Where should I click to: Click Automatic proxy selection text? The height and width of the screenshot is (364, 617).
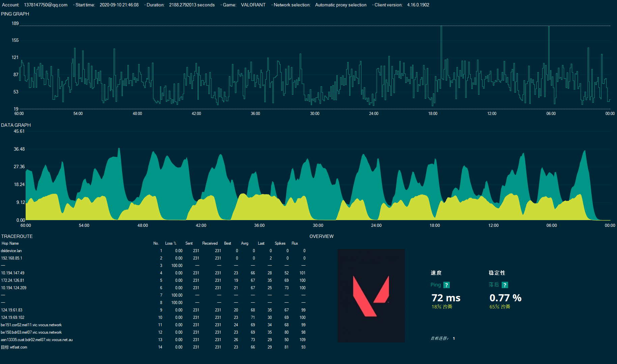[341, 5]
